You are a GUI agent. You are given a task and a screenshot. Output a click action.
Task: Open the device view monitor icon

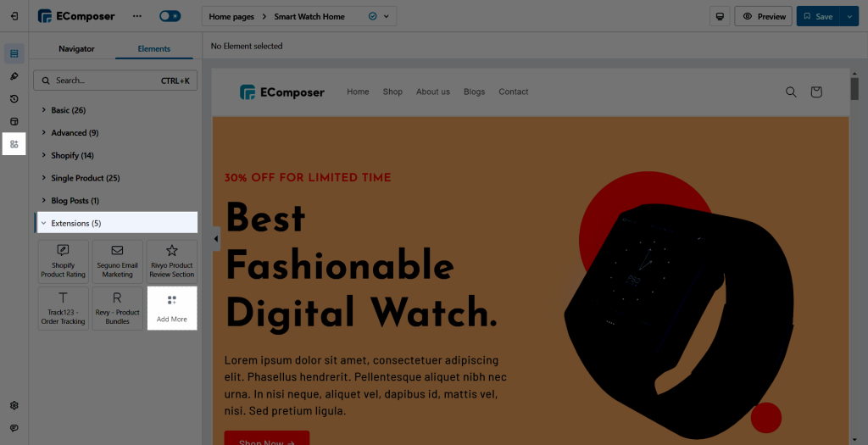tap(720, 16)
